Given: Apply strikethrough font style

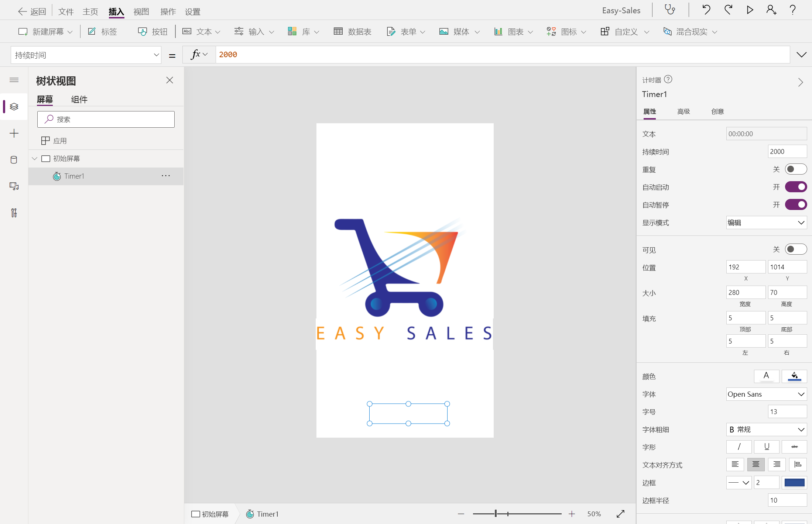Looking at the screenshot, I should point(794,447).
